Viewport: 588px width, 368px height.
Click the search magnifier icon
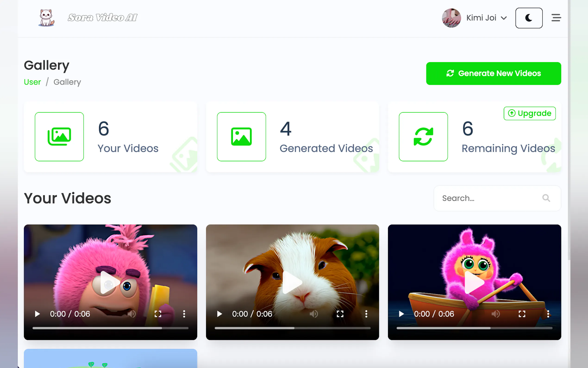[x=546, y=198]
